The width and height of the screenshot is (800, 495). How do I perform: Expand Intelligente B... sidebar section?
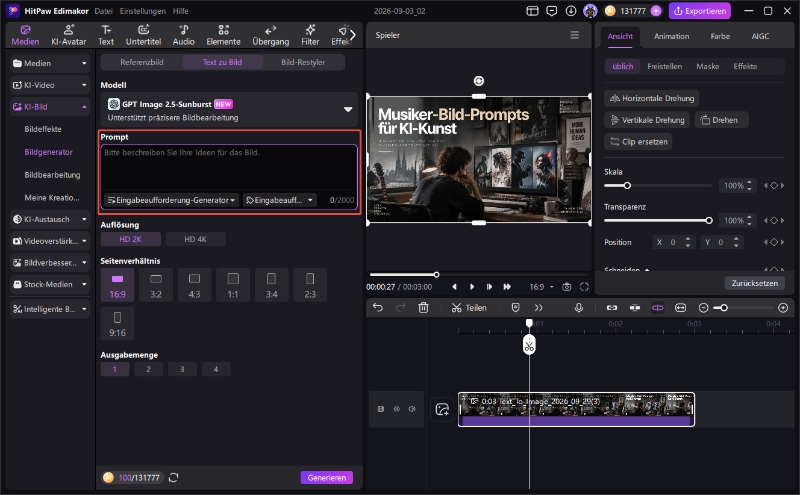(x=49, y=309)
